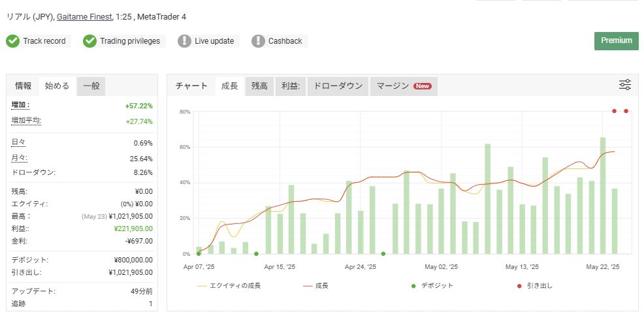Switch to the 始める tab
The height and width of the screenshot is (316, 644).
tap(57, 86)
